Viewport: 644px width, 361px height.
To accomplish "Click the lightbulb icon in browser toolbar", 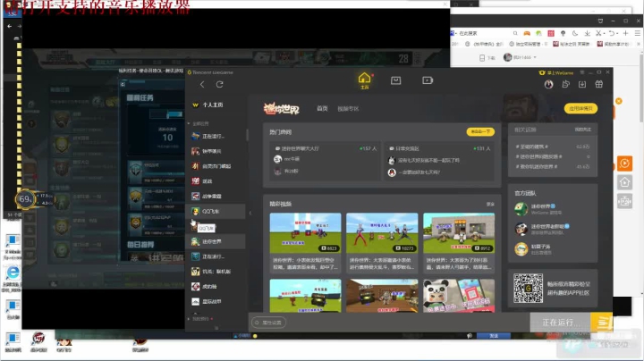I will click(x=563, y=33).
